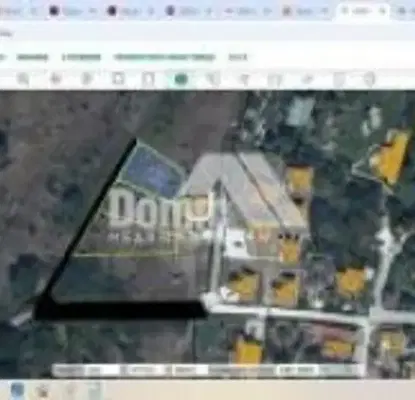Open the blue taskbar icon in the corner
The height and width of the screenshot is (400, 415).
pos(17,390)
